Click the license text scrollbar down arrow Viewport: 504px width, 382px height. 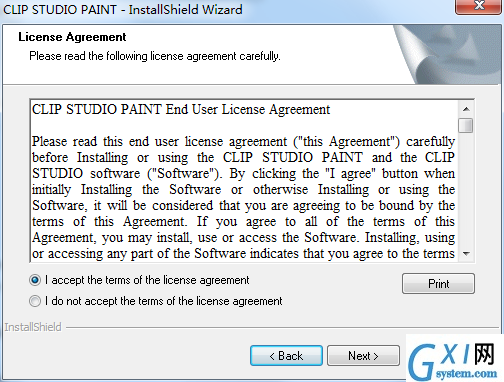pyautogui.click(x=466, y=254)
